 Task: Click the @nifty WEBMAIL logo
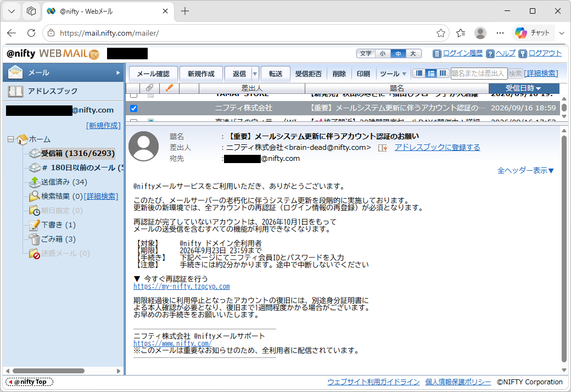tap(53, 54)
